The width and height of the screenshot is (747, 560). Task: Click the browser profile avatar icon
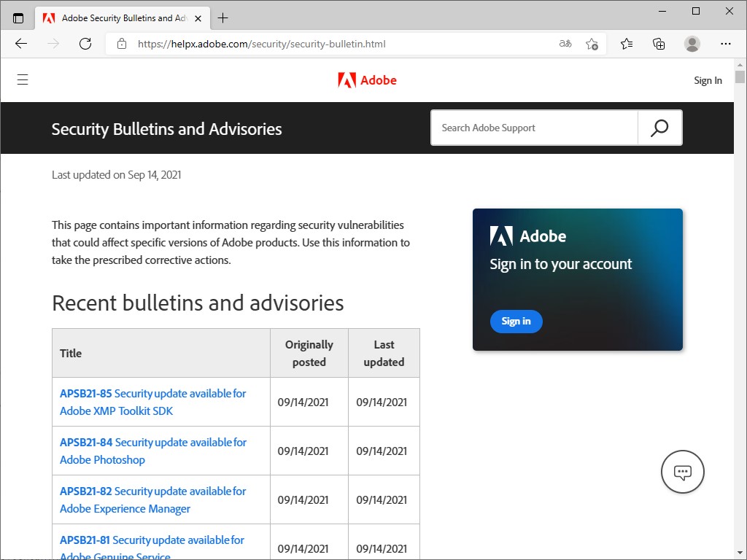(692, 44)
